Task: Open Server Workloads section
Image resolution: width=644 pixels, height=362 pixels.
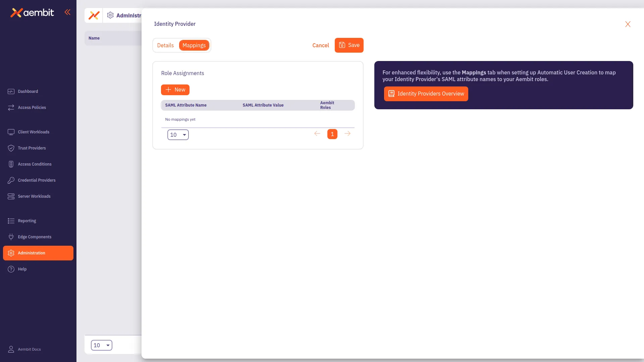Action: (34, 196)
